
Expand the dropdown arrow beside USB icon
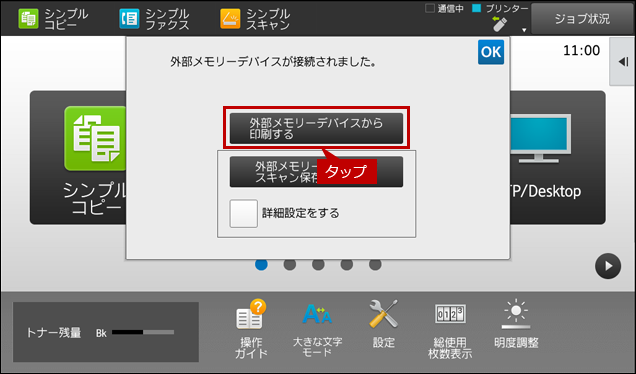pyautogui.click(x=524, y=30)
